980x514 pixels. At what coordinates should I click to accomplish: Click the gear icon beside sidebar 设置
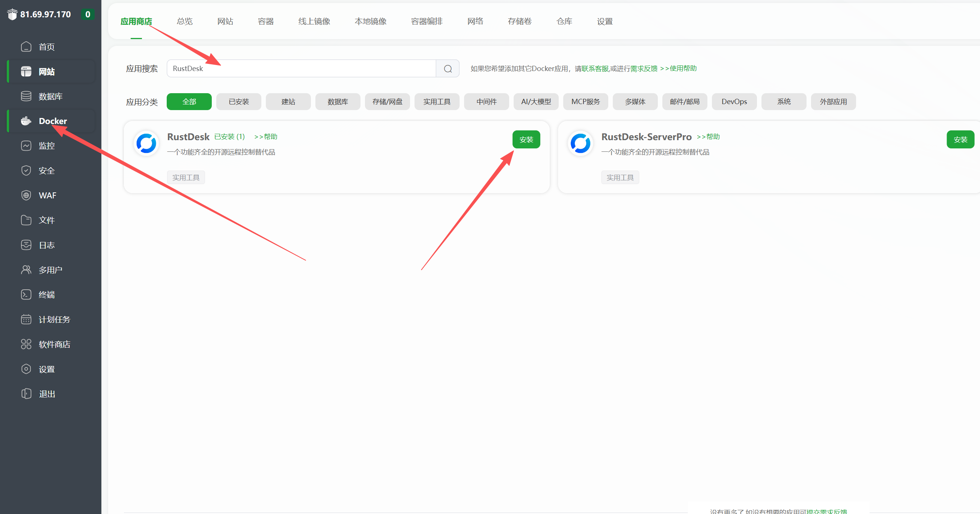tap(26, 369)
